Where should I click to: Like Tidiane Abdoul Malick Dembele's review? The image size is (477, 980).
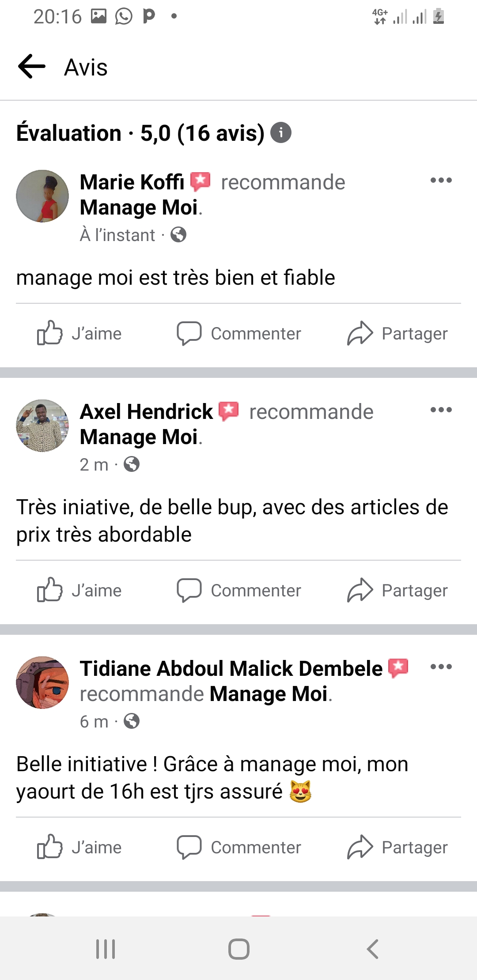(79, 847)
